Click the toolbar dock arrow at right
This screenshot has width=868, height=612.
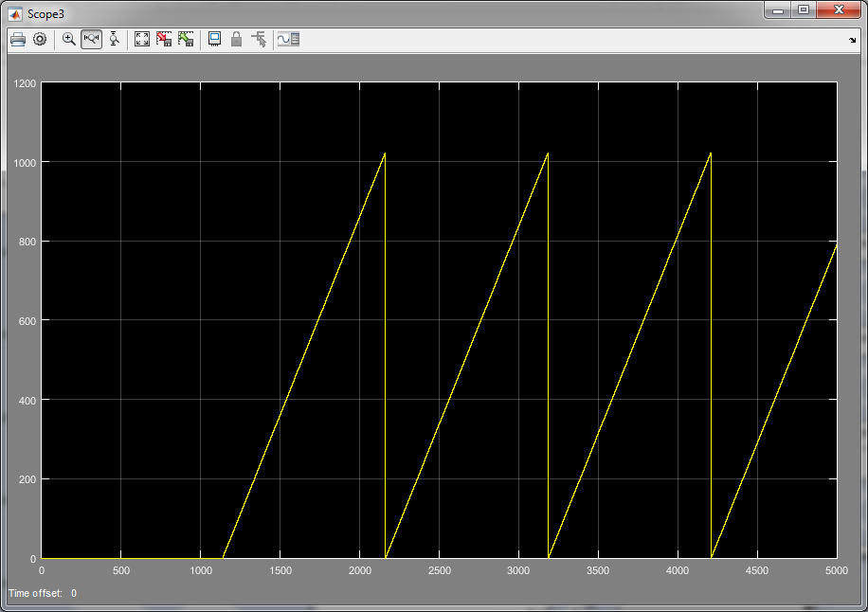(853, 40)
